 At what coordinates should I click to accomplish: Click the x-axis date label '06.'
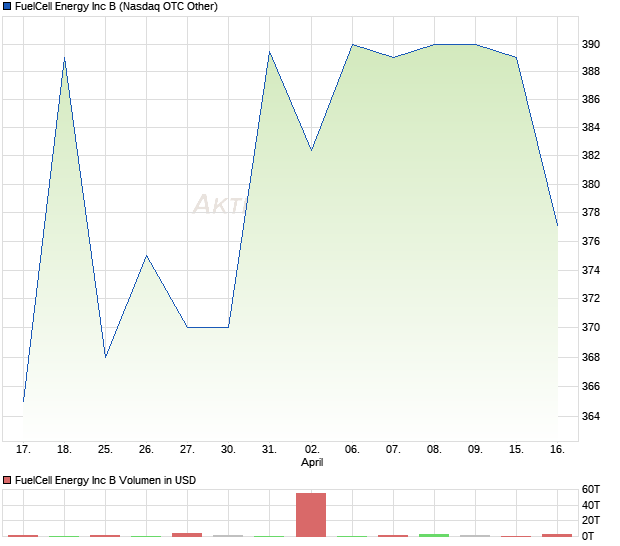coord(352,450)
